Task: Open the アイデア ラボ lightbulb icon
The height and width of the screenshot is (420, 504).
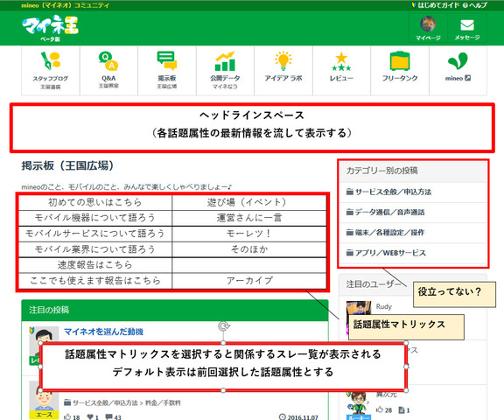Action: click(x=283, y=60)
